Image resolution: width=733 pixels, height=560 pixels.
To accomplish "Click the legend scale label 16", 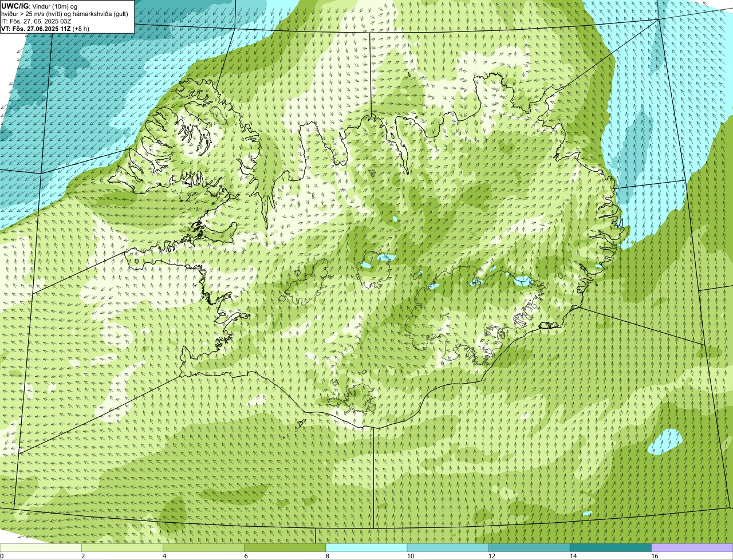I will tap(655, 556).
